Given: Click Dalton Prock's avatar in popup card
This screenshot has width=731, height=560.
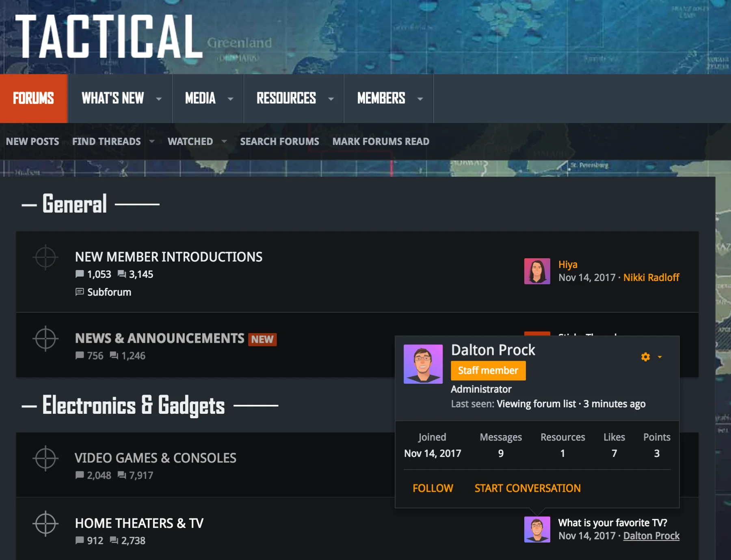Looking at the screenshot, I should coord(423,364).
